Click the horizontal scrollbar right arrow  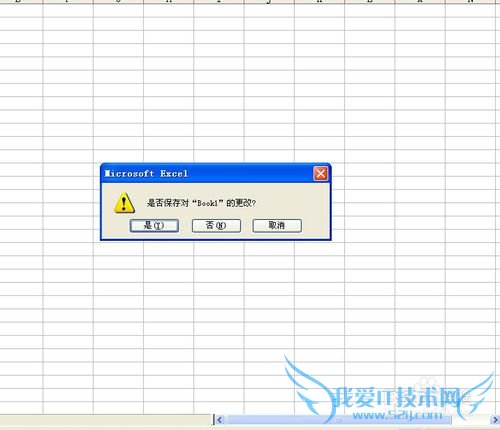(x=495, y=420)
